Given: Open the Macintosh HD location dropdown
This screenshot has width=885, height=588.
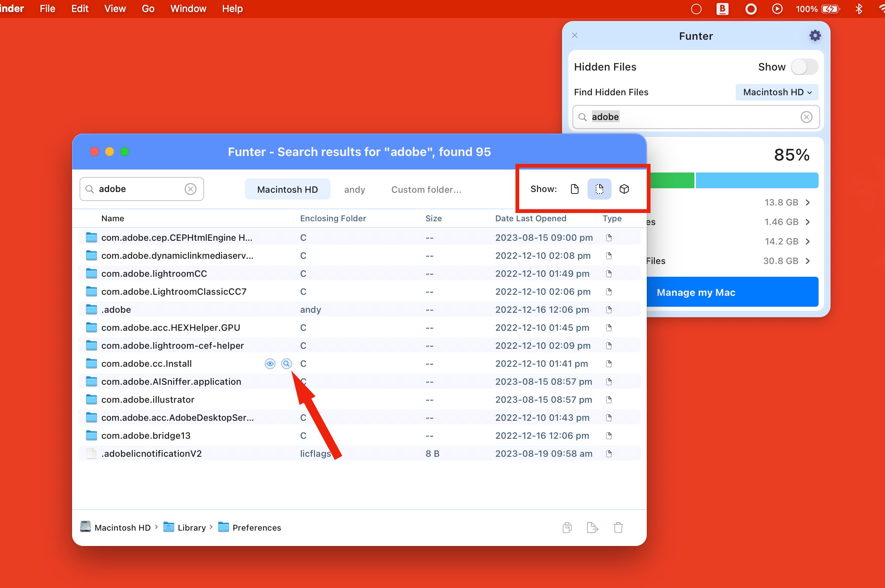Looking at the screenshot, I should point(777,92).
